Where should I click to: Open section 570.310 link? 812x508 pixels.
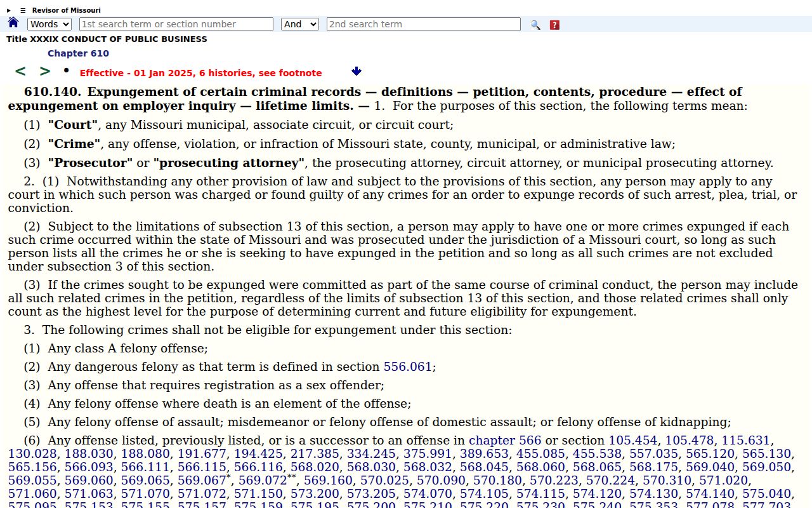(x=667, y=481)
